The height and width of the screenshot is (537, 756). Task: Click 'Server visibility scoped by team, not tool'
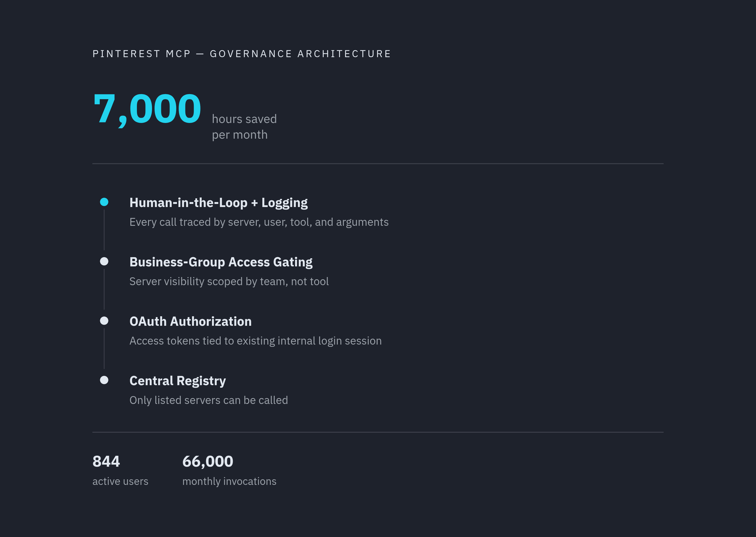pos(229,282)
